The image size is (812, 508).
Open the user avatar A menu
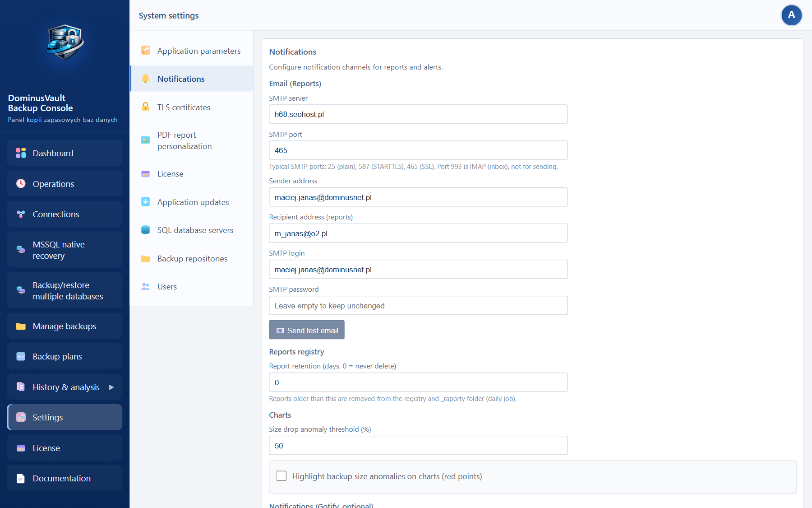pos(791,15)
